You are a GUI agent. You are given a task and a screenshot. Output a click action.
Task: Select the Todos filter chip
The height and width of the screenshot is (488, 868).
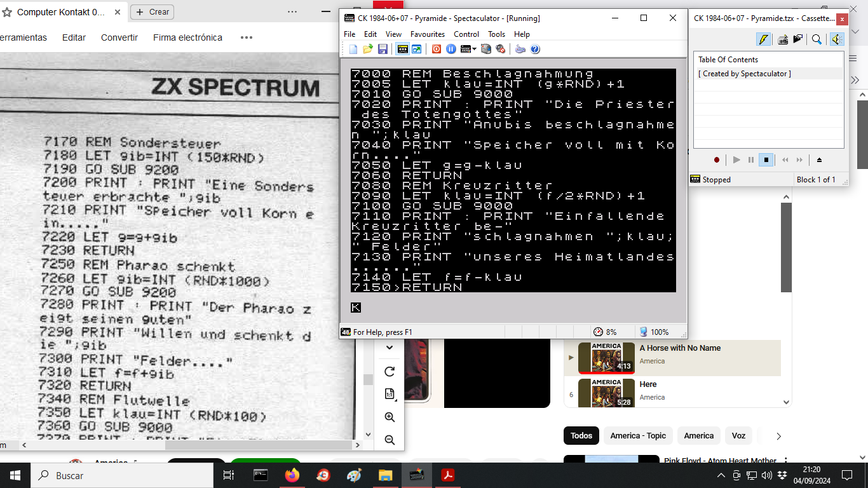tap(581, 436)
